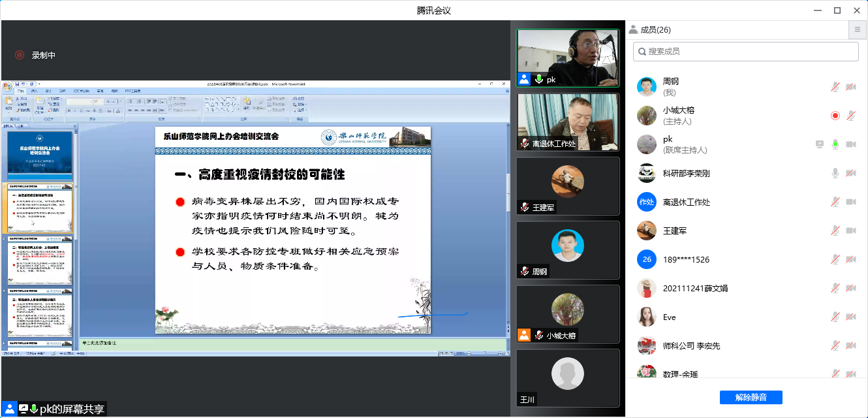Click the 解除静音 unmute button

tap(751, 397)
